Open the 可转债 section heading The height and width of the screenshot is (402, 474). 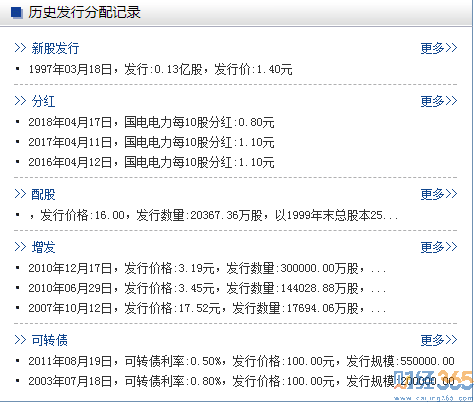[x=49, y=340]
